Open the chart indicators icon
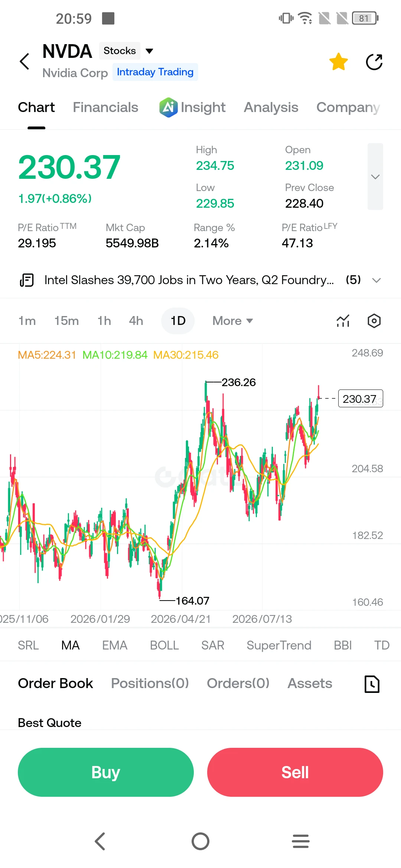 (343, 321)
